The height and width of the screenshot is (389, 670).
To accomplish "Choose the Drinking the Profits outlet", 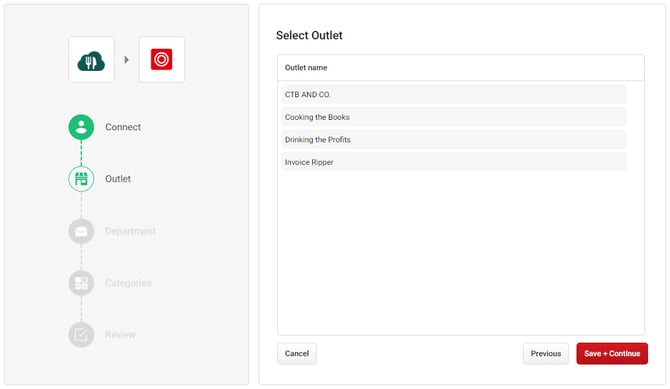I will [x=453, y=139].
